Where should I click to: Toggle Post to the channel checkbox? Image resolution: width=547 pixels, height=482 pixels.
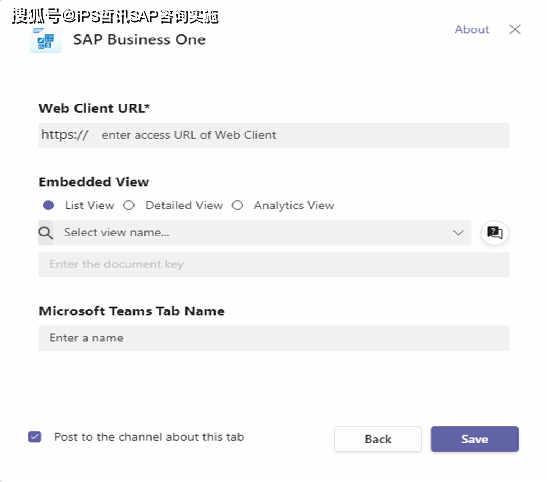click(x=35, y=437)
